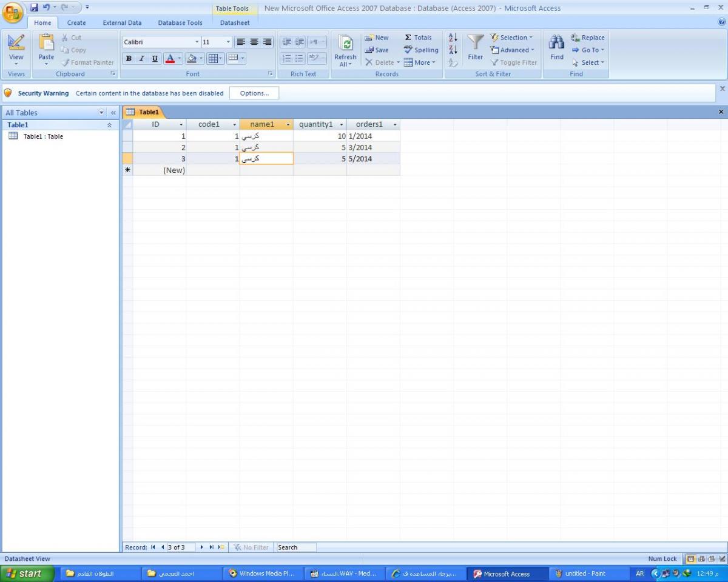Screen dimensions: 728x582
Task: Toggle Italic formatting
Action: click(142, 59)
